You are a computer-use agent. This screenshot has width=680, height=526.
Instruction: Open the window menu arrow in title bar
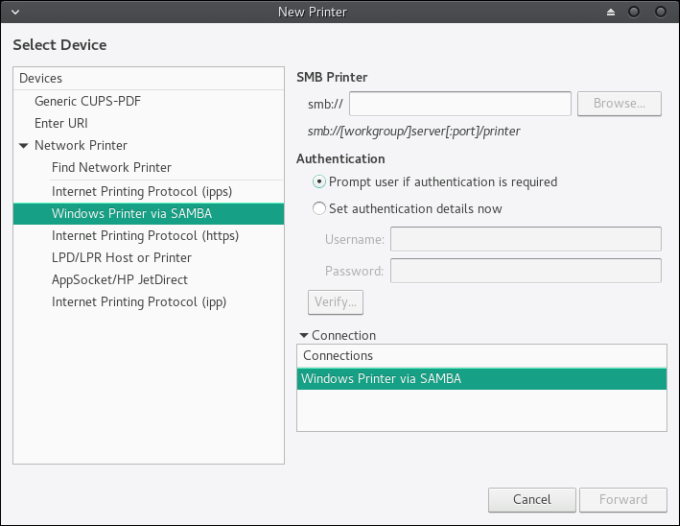(11, 12)
